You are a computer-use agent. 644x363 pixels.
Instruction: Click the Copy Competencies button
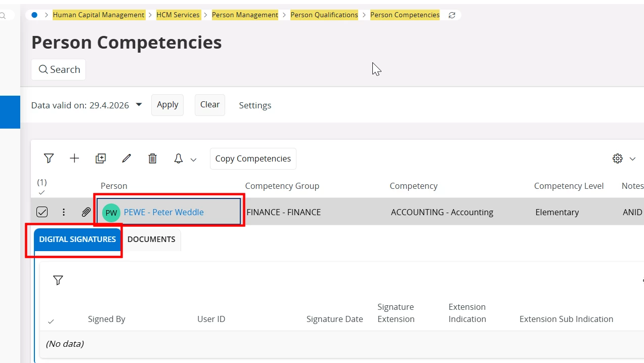coord(253,158)
